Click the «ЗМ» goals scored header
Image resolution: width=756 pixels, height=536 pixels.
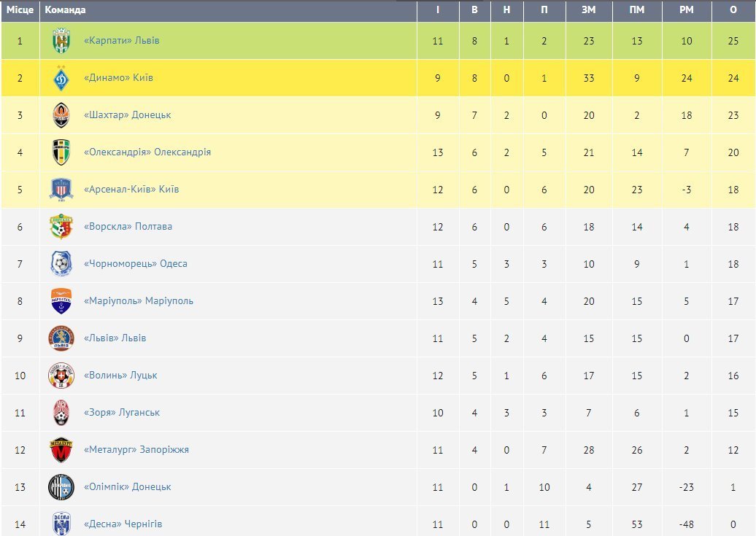[x=589, y=10]
